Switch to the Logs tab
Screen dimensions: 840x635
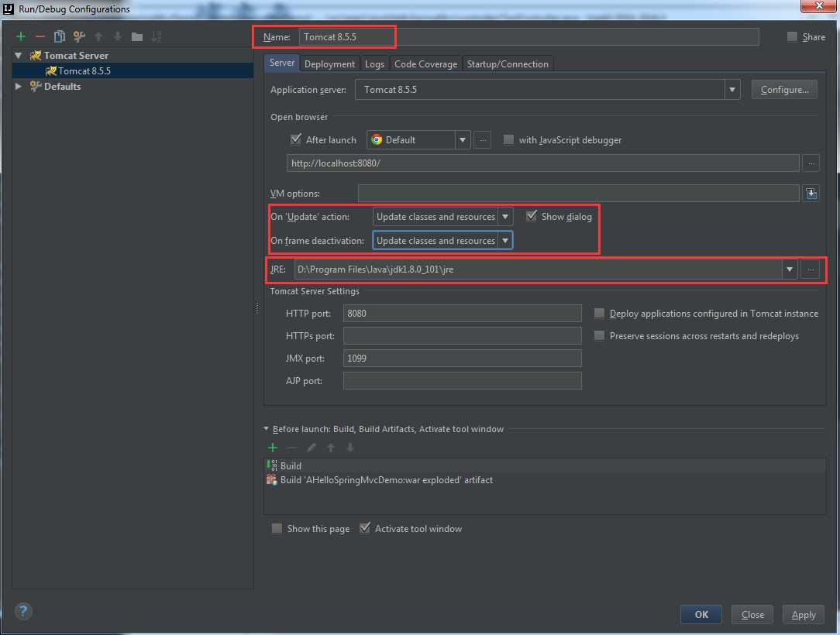point(374,63)
